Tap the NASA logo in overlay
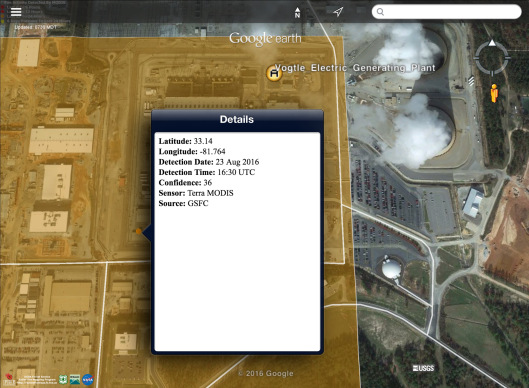The width and height of the screenshot is (529, 388). point(88,380)
